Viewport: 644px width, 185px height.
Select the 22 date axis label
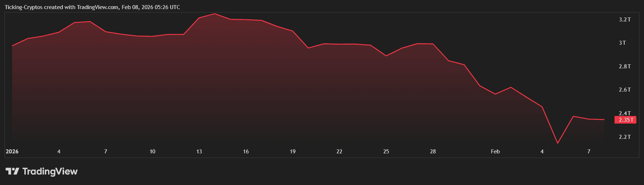pos(339,152)
